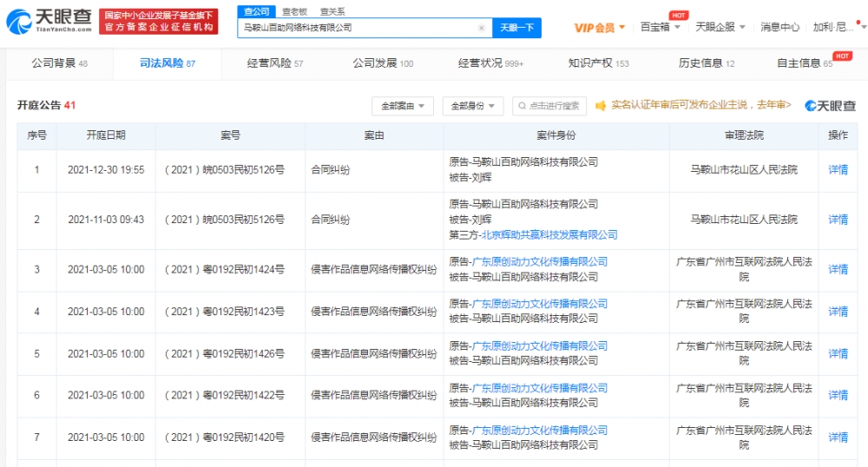Click 侵害作品信息网络传播权纠纷 in row 3
This screenshot has height=467, width=868.
pyautogui.click(x=373, y=269)
